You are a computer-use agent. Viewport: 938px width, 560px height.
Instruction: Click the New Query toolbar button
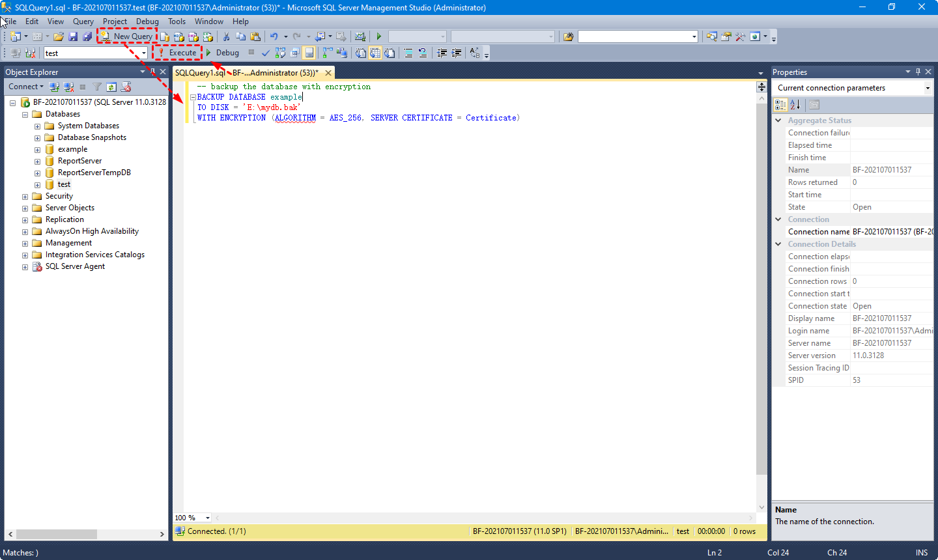tap(127, 36)
